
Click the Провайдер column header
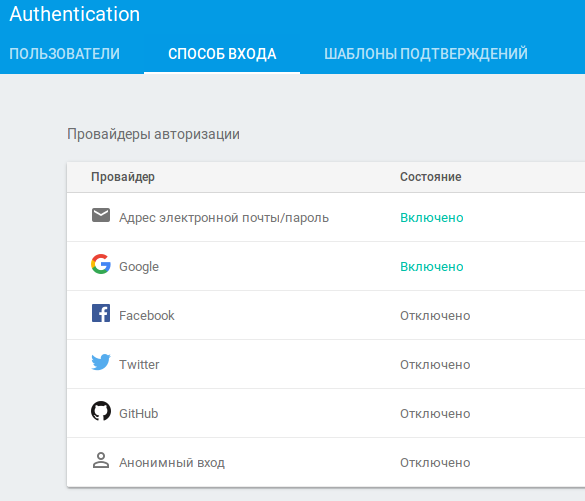click(x=123, y=177)
